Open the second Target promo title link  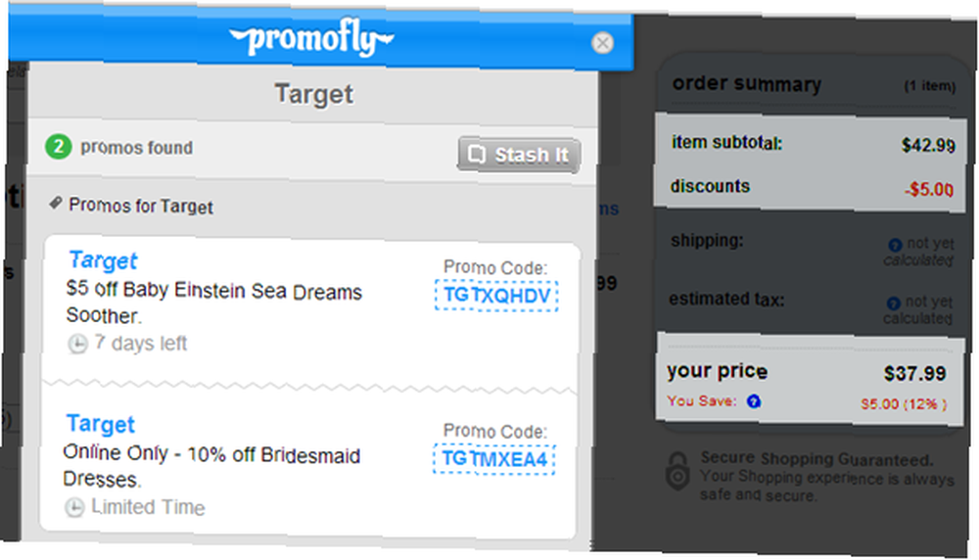click(x=101, y=424)
